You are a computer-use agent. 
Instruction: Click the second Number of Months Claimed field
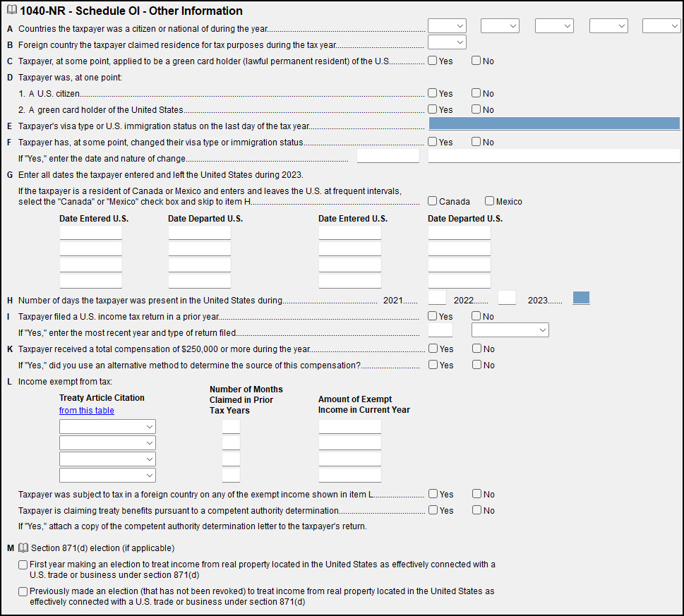point(232,443)
